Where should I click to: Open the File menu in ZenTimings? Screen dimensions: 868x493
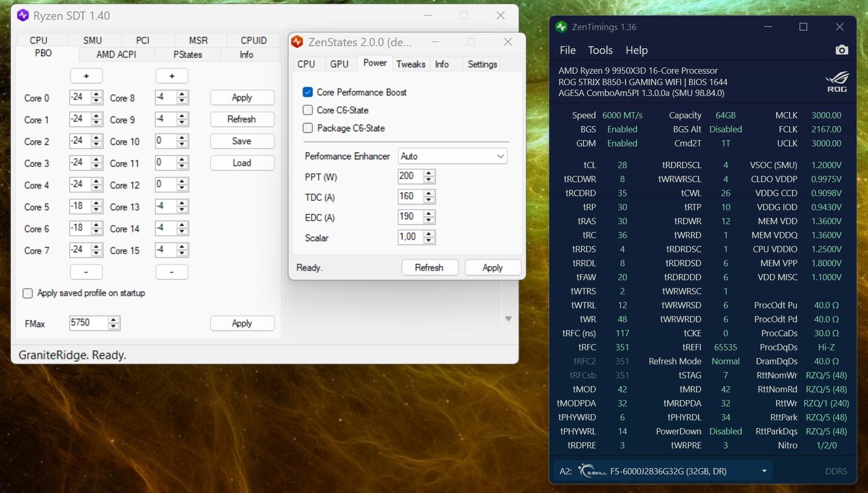[x=568, y=50]
